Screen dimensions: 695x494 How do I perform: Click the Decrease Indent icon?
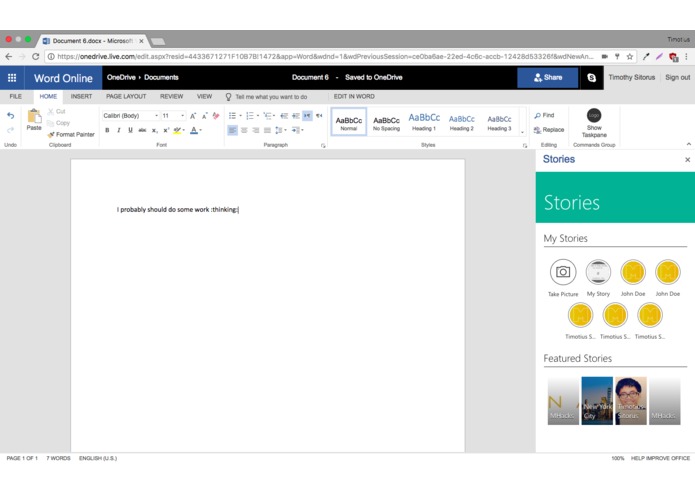284,116
